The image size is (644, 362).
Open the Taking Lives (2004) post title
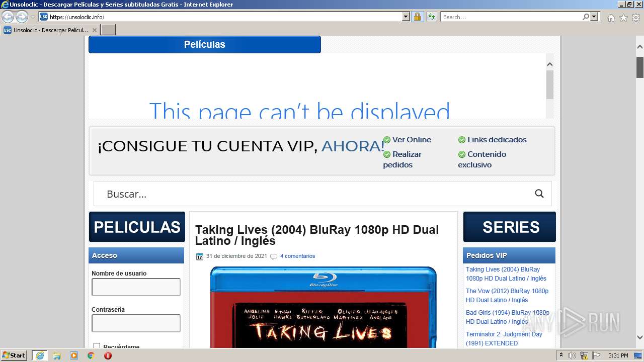click(317, 235)
